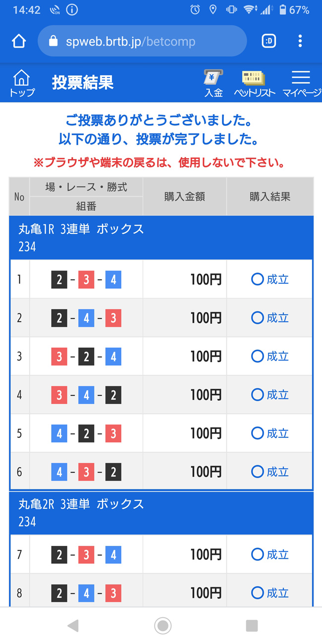Select the 丸亀1R 3連単 ボックス header

pos(81,229)
